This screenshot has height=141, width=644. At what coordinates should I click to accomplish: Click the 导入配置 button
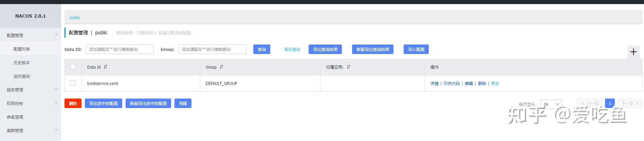(416, 49)
